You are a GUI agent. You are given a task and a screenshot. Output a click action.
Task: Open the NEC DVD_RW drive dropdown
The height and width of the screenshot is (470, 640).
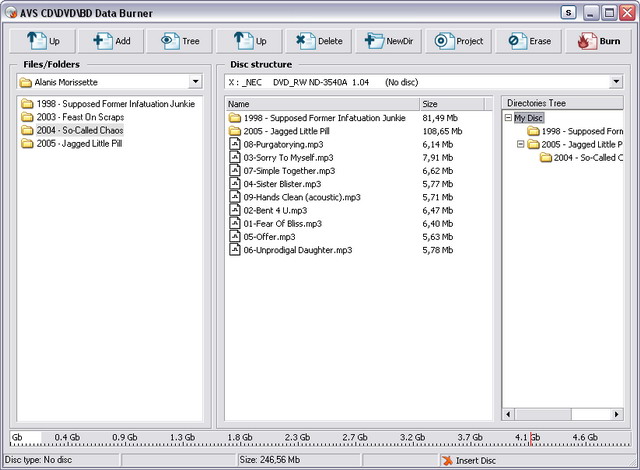[616, 82]
